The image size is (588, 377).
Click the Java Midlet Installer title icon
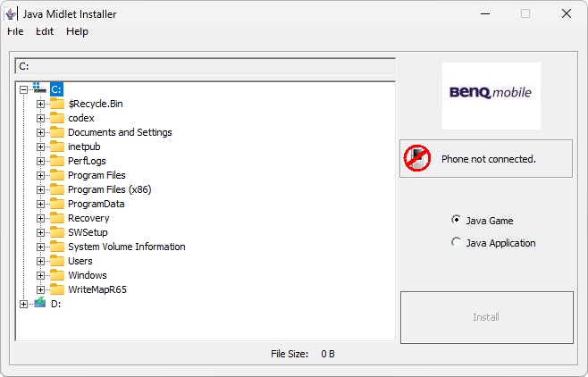click(11, 14)
